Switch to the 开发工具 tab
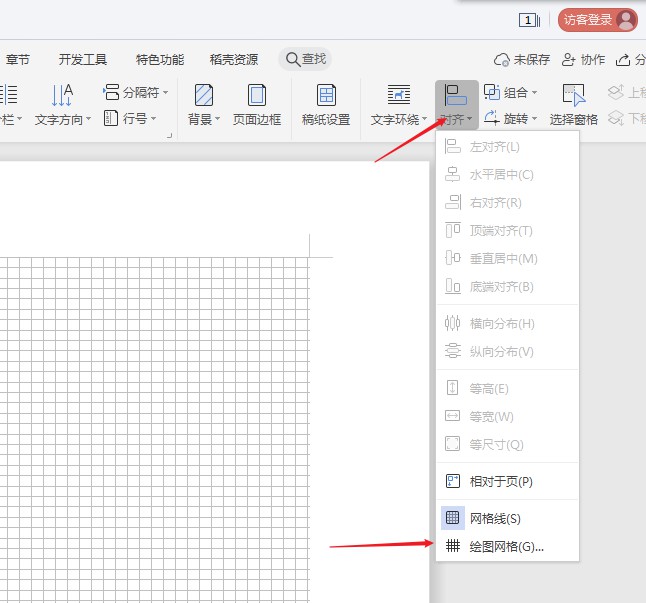The image size is (646, 603). 83,60
